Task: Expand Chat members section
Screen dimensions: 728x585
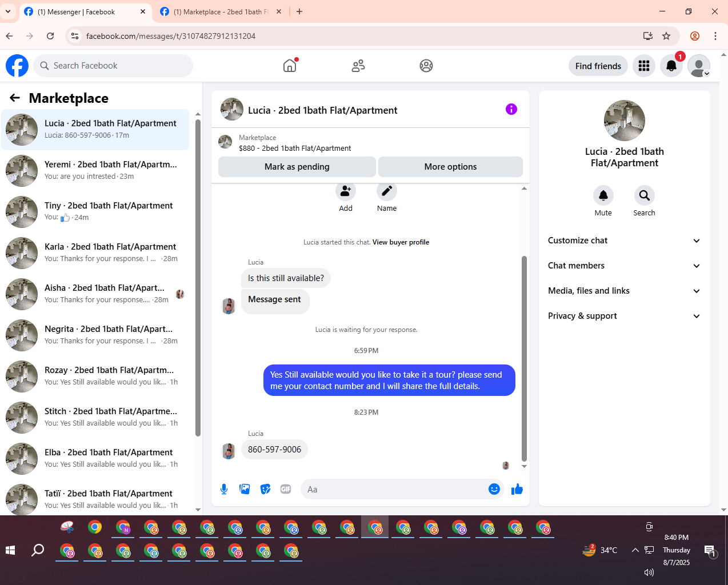Action: pos(624,266)
